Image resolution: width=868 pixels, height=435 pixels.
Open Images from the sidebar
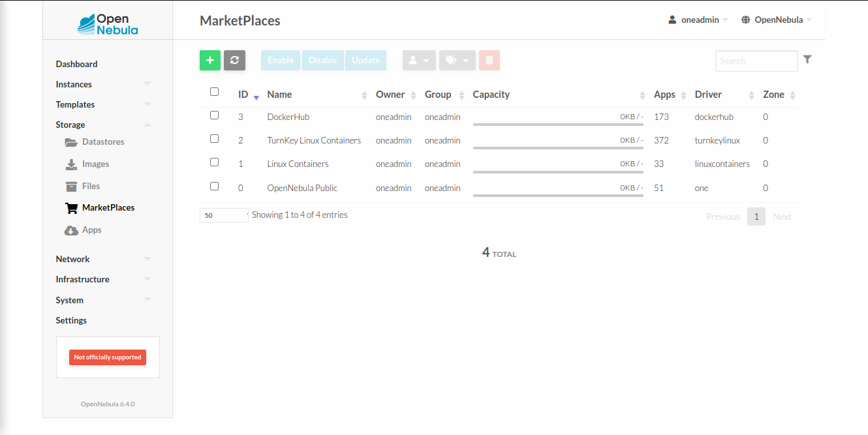click(87, 164)
